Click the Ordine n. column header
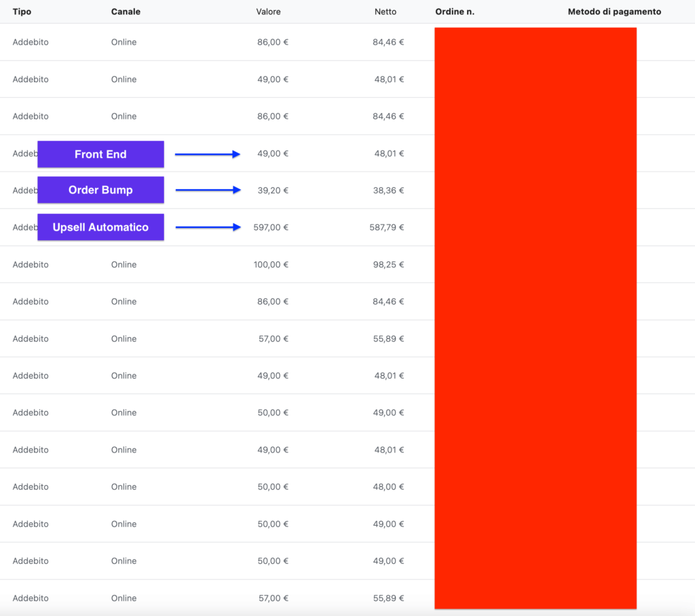This screenshot has height=616, width=695. click(x=455, y=12)
